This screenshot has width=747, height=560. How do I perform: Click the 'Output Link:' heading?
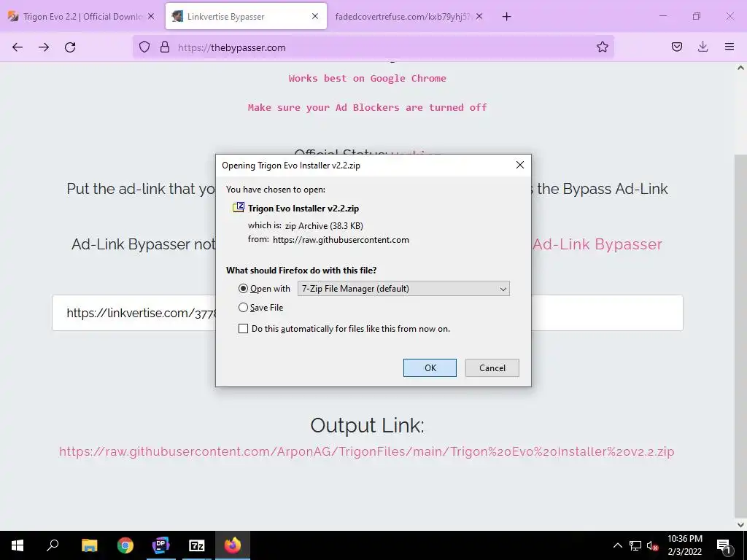click(368, 425)
